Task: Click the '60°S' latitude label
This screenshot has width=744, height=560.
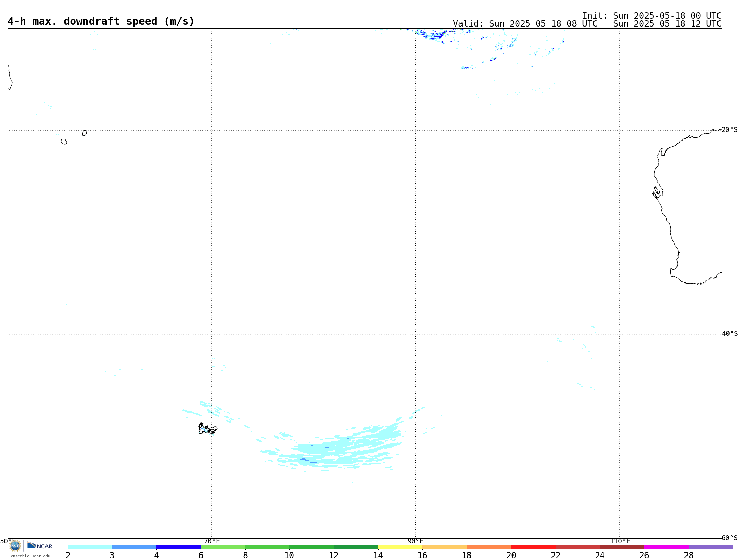Action: [x=730, y=538]
